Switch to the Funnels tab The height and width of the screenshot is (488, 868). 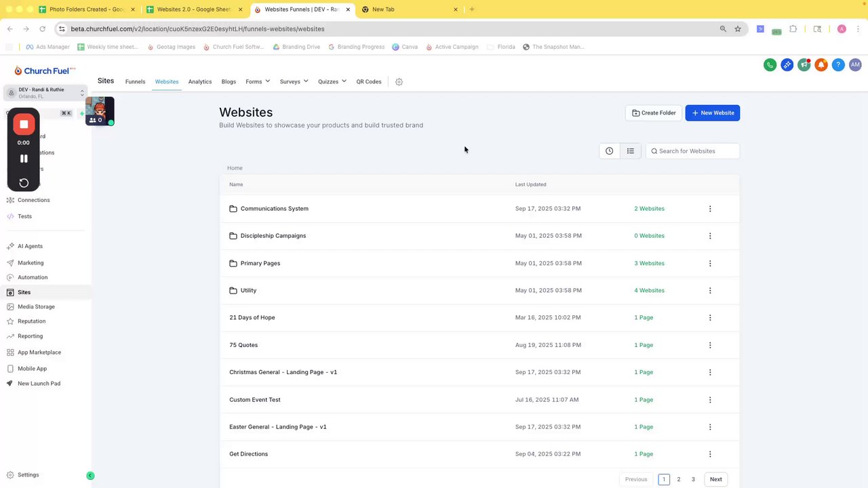[x=135, y=82]
